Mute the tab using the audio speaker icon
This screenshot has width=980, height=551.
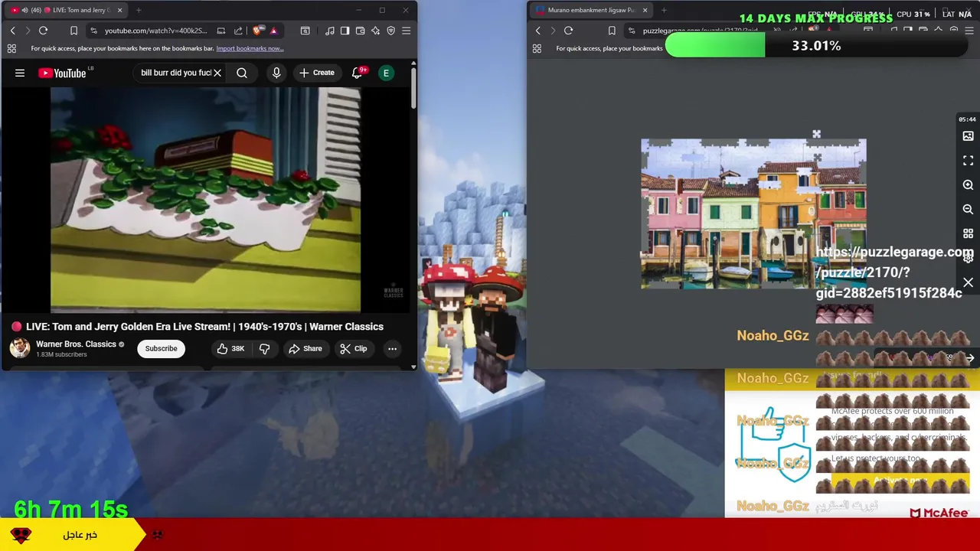(x=24, y=10)
